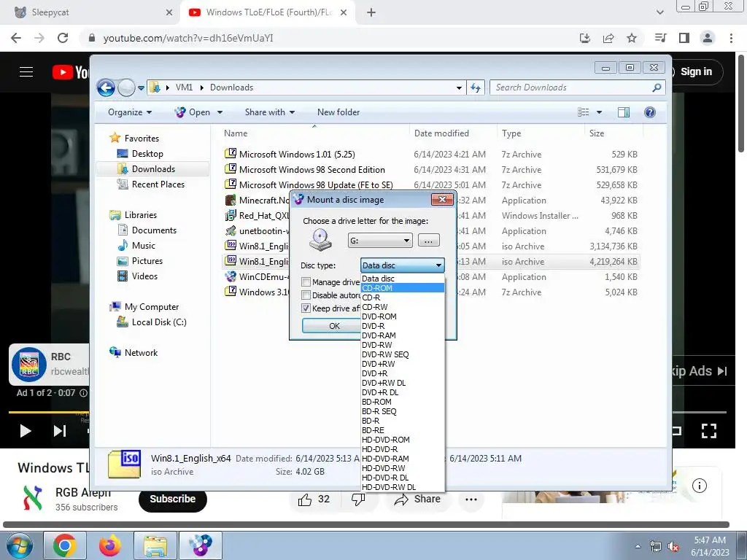
Task: Open 'Recent Places' in Favorites
Action: (158, 184)
